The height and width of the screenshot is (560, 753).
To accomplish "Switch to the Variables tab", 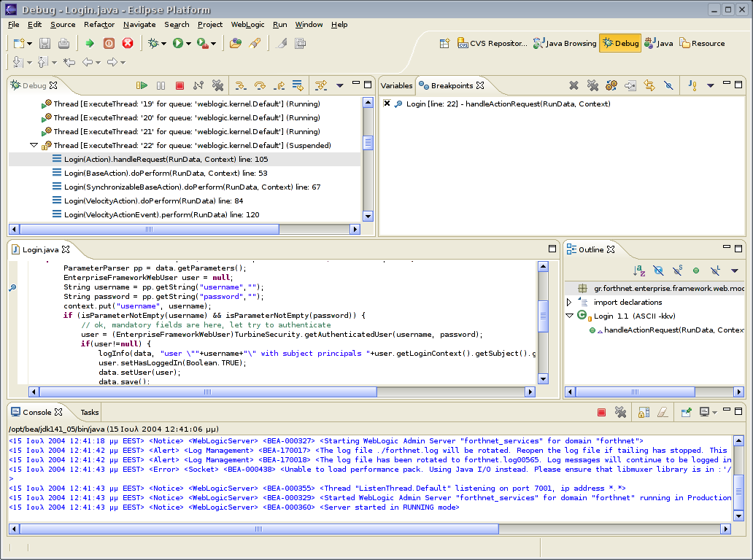I will (396, 86).
